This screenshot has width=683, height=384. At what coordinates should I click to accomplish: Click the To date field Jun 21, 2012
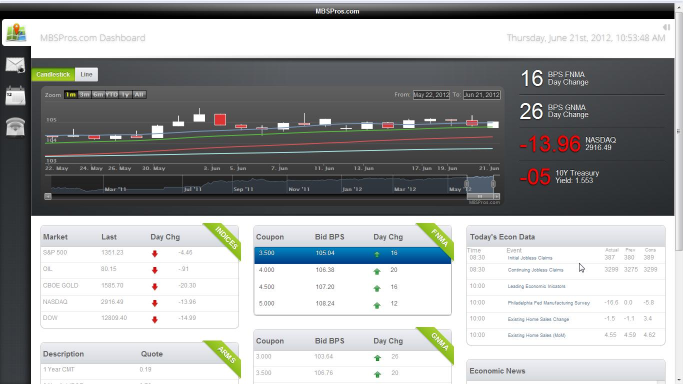coord(481,95)
